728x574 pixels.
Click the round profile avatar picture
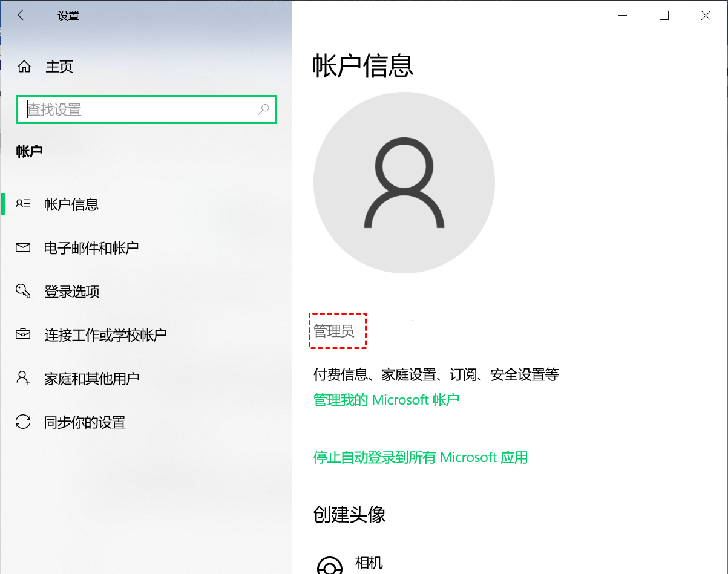(404, 183)
